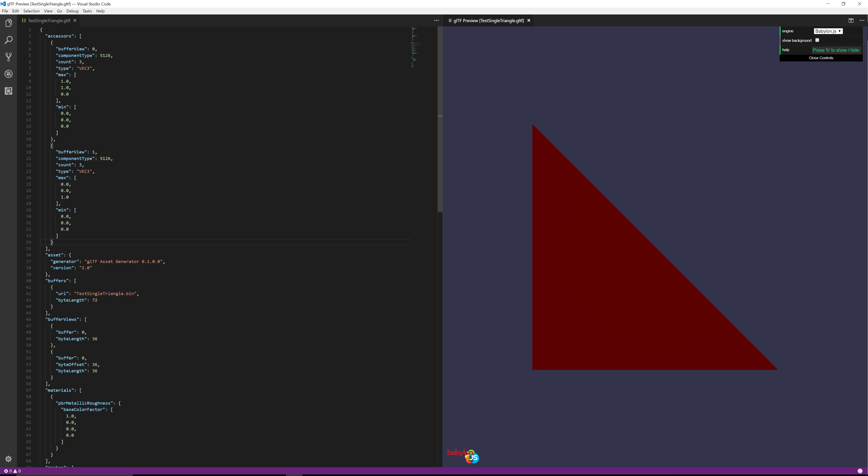Click the red triangle in the preview
Screen dimensions: 868x476
614,288
